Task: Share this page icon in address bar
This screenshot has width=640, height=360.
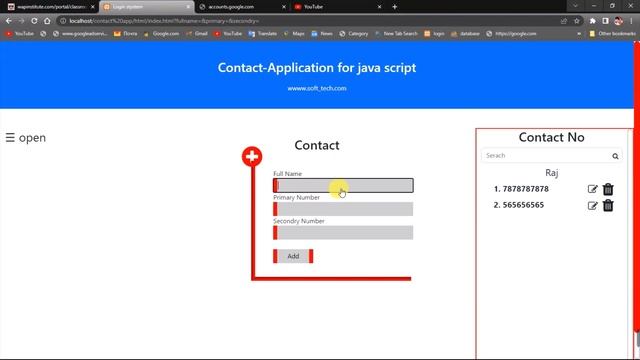Action: (x=564, y=21)
